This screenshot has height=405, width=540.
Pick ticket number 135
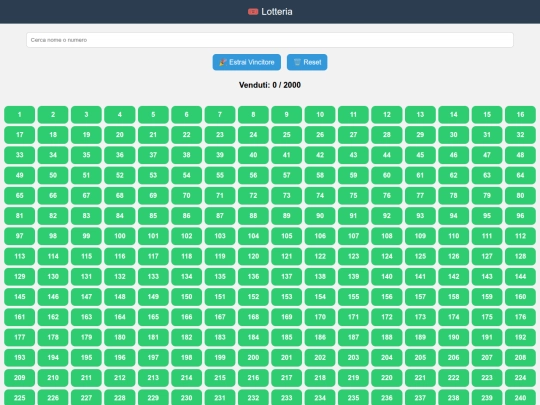tap(220, 277)
